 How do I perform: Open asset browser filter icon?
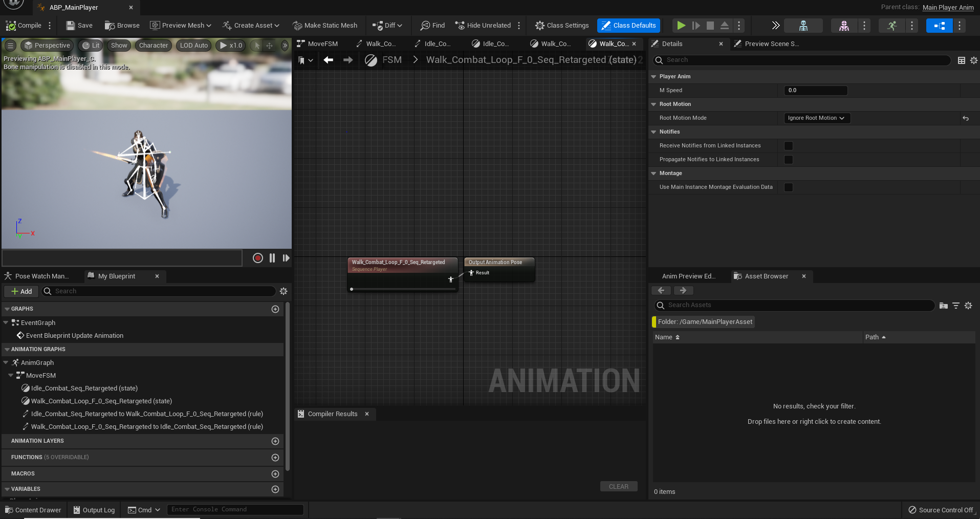[956, 306]
